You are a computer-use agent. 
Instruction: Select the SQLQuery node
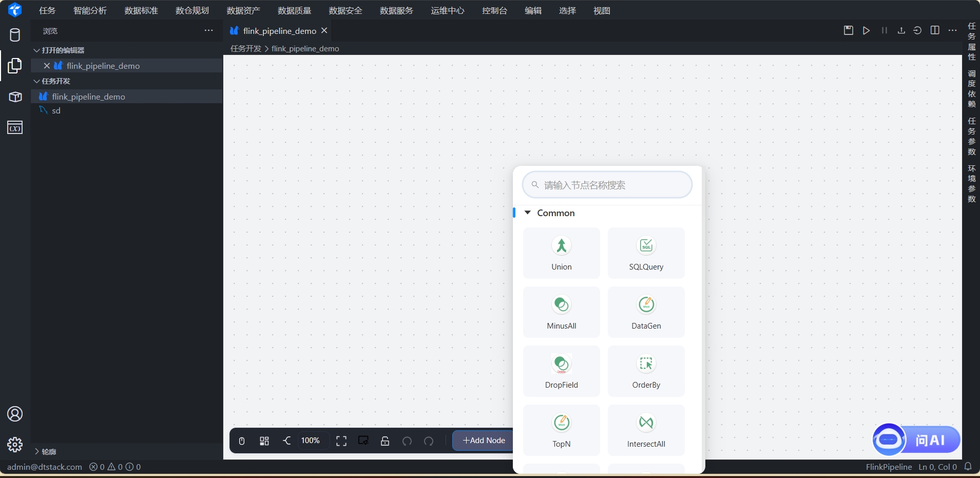(646, 253)
